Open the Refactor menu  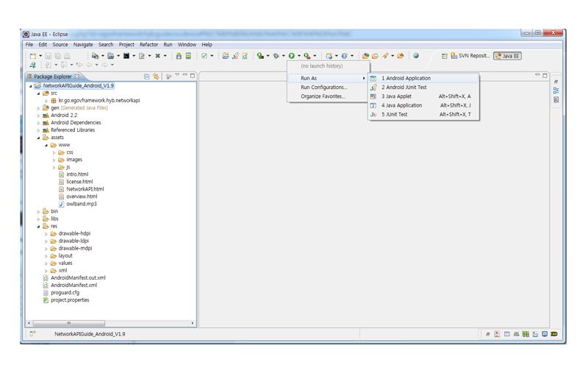[x=148, y=45]
